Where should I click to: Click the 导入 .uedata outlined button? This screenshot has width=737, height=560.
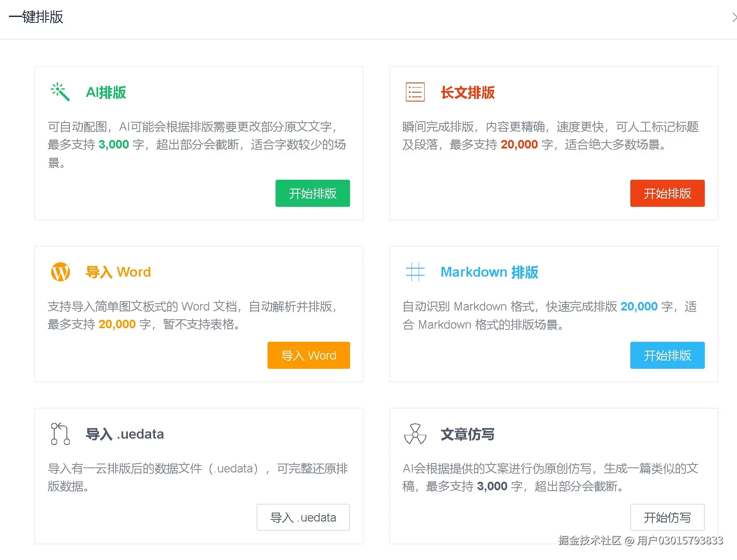303,517
